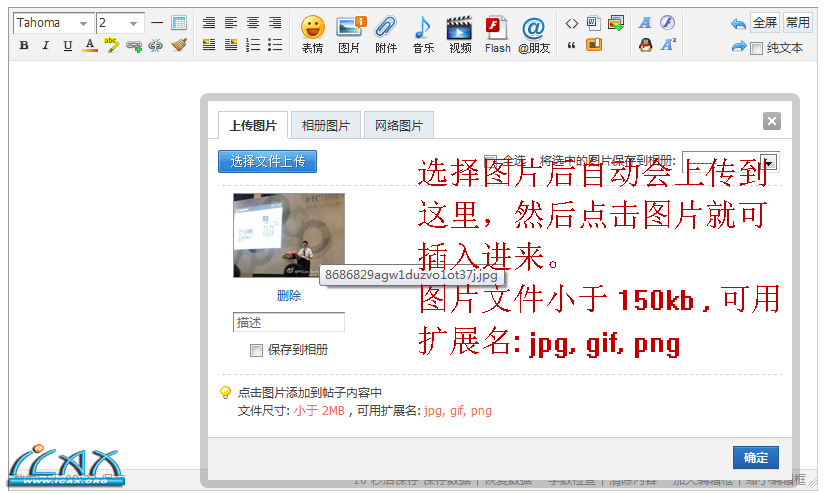The width and height of the screenshot is (824, 493).
Task: Check the 保存到相册 save to album checkbox
Action: (256, 351)
